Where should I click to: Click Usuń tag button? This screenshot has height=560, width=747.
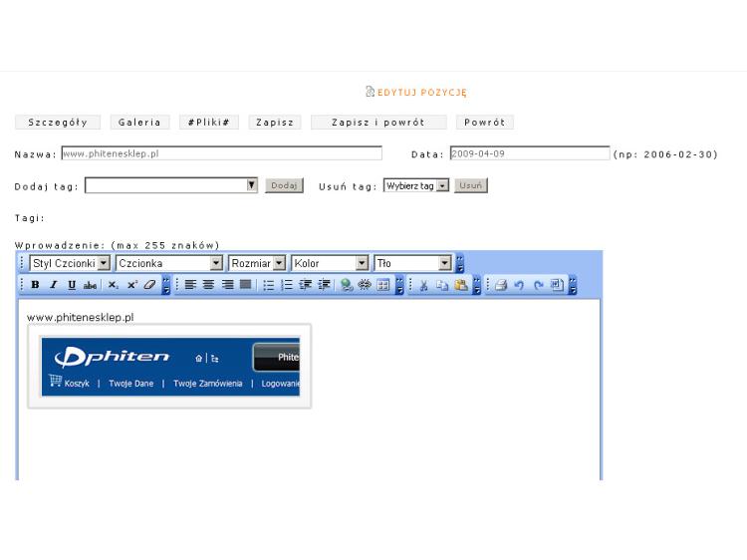471,185
